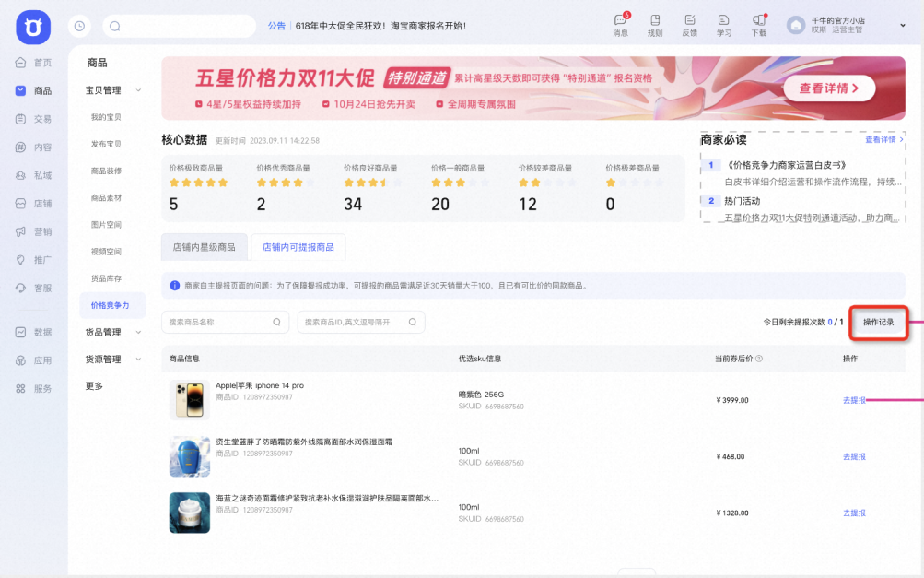Open 消息 messages icon
The image size is (924, 578).
[621, 26]
